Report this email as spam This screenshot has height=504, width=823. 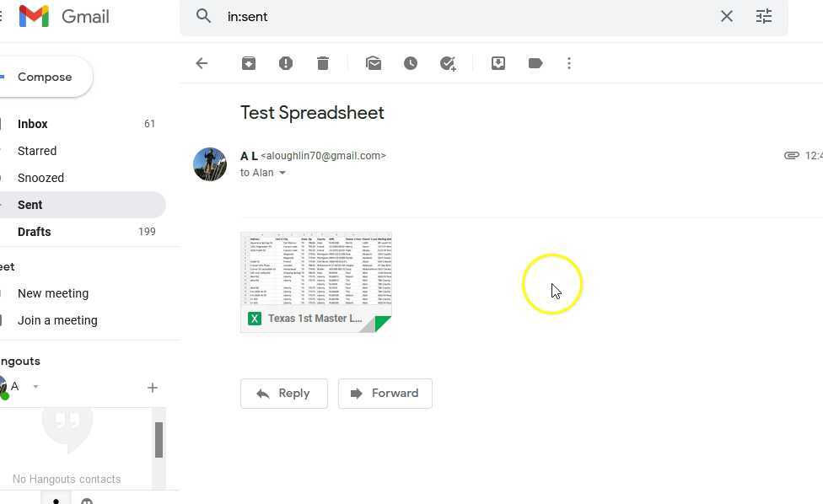[x=286, y=63]
